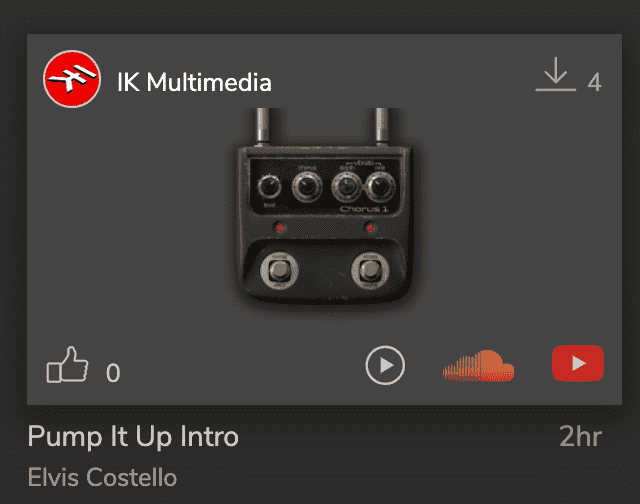The height and width of the screenshot is (504, 640).
Task: Open the IK Multimedia author name
Action: click(x=194, y=82)
